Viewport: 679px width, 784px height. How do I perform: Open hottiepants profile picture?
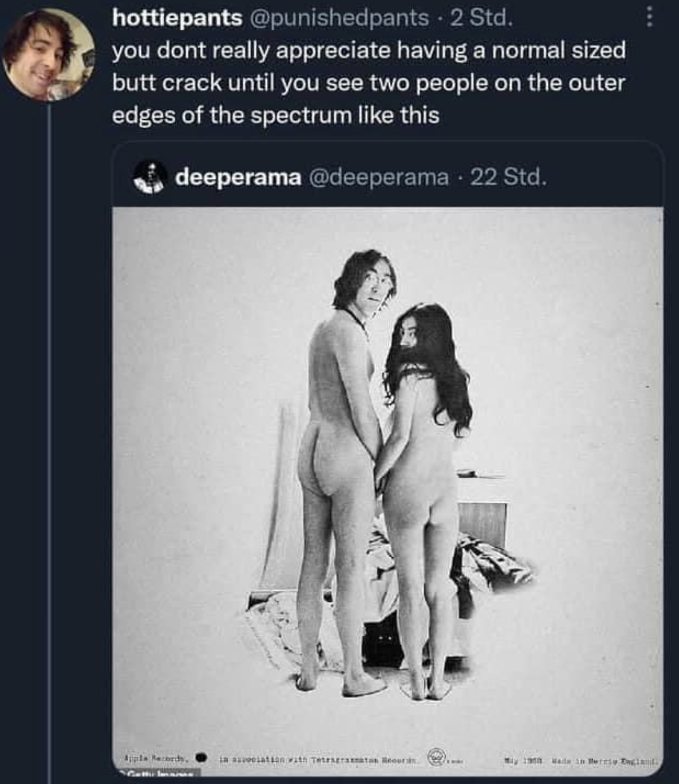tap(49, 54)
